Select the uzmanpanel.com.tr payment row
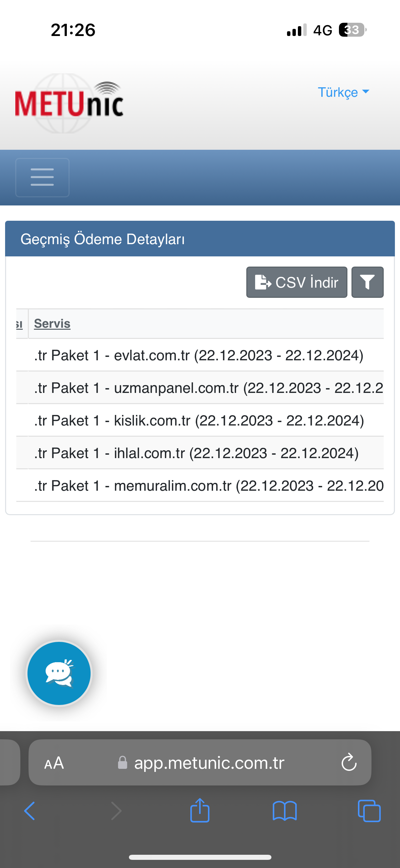 pos(200,388)
